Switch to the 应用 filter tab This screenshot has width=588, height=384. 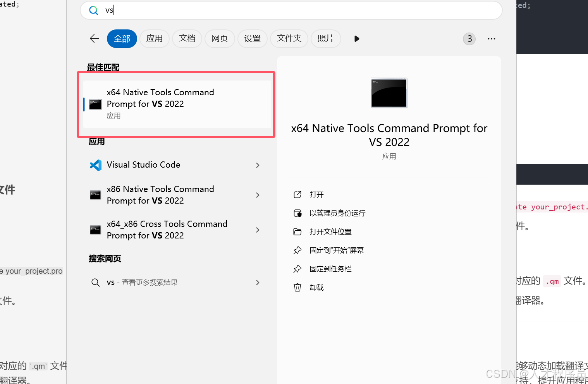point(155,39)
